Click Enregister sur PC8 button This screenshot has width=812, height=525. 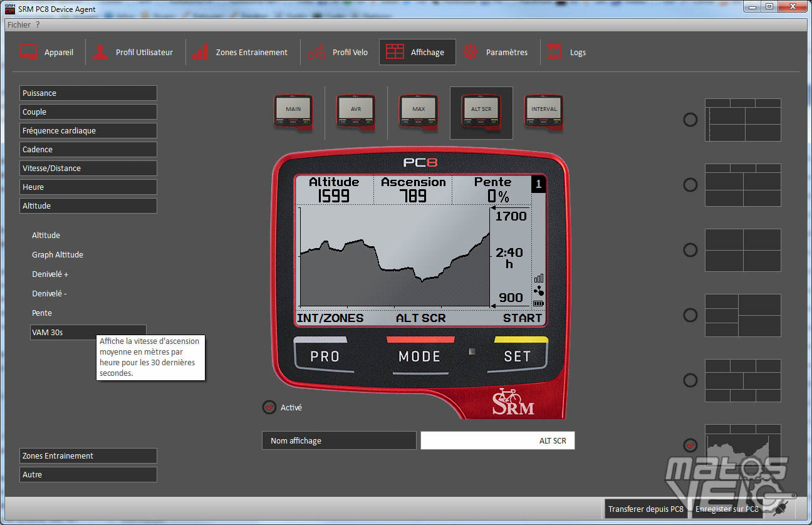tap(727, 509)
